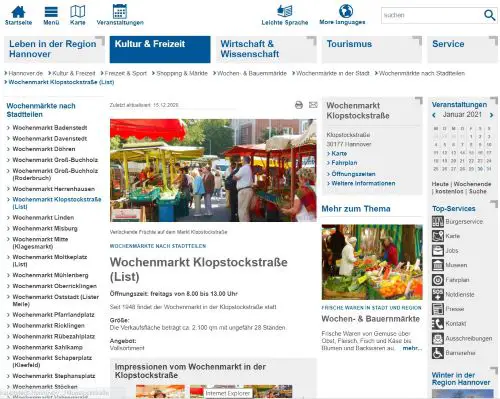The image size is (500, 399).
Task: Open Kultur & Freizeit tab
Action: point(160,49)
